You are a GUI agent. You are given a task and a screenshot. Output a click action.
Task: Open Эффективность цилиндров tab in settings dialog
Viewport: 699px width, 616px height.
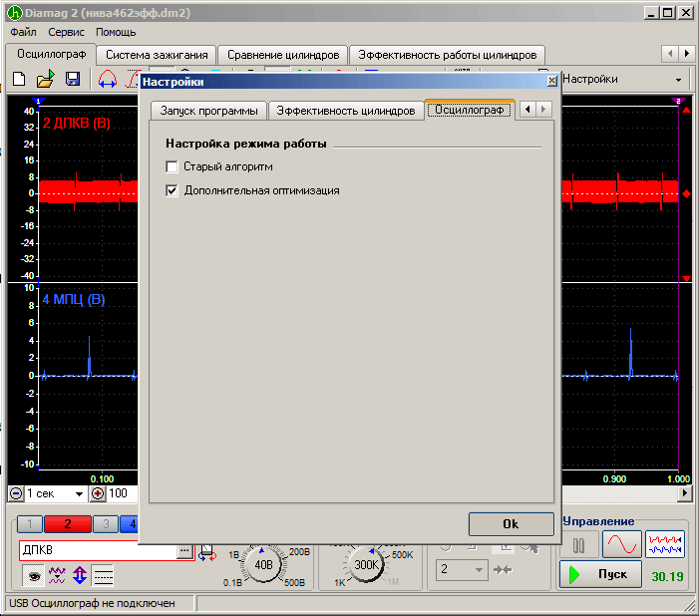point(345,111)
